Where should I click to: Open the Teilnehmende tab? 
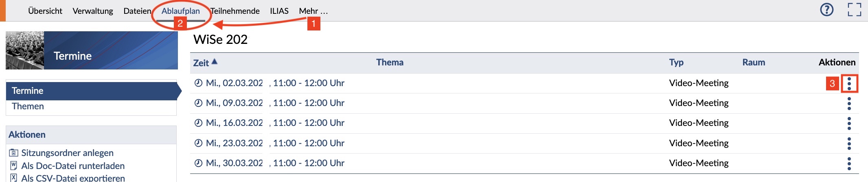click(x=235, y=11)
